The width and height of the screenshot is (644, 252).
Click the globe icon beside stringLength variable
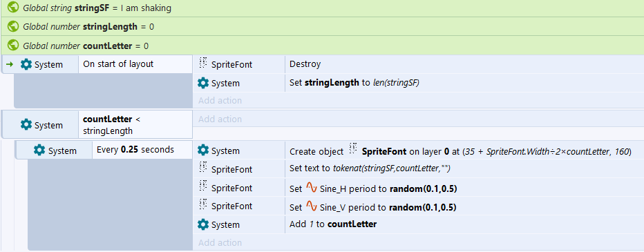coord(13,26)
